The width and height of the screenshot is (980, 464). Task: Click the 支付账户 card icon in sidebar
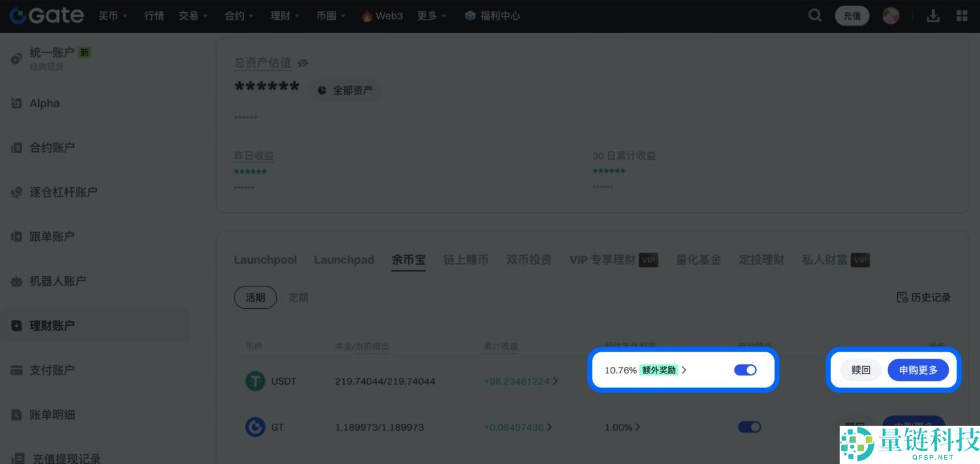(x=17, y=370)
